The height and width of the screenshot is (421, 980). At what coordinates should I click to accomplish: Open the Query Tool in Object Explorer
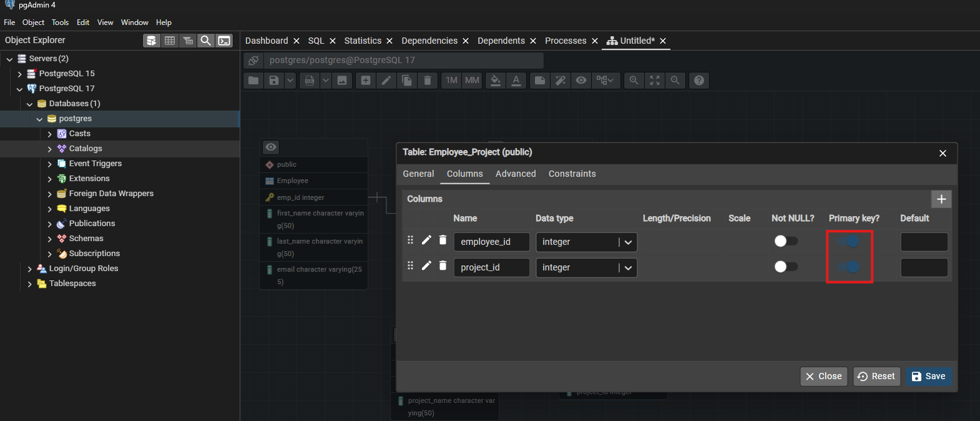click(x=152, y=41)
